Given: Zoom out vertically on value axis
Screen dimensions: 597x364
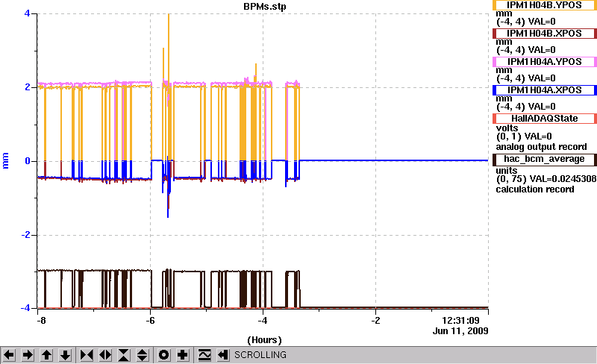Looking at the screenshot, I should (143, 355).
